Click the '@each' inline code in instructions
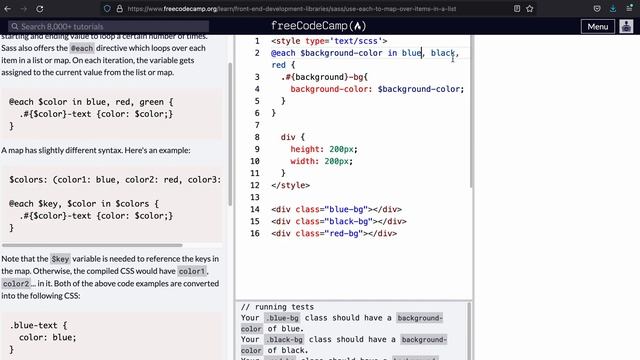 coord(82,48)
